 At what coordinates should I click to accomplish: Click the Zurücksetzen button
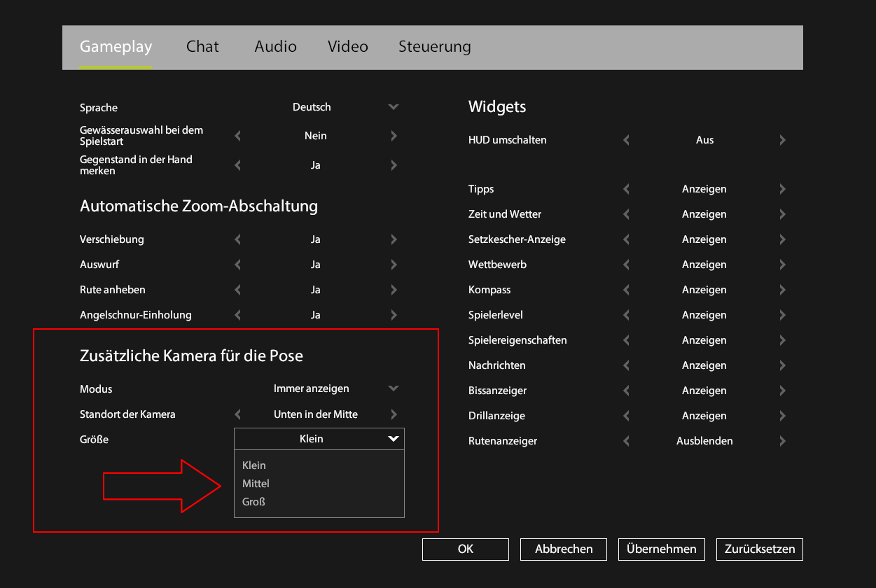pyautogui.click(x=759, y=549)
